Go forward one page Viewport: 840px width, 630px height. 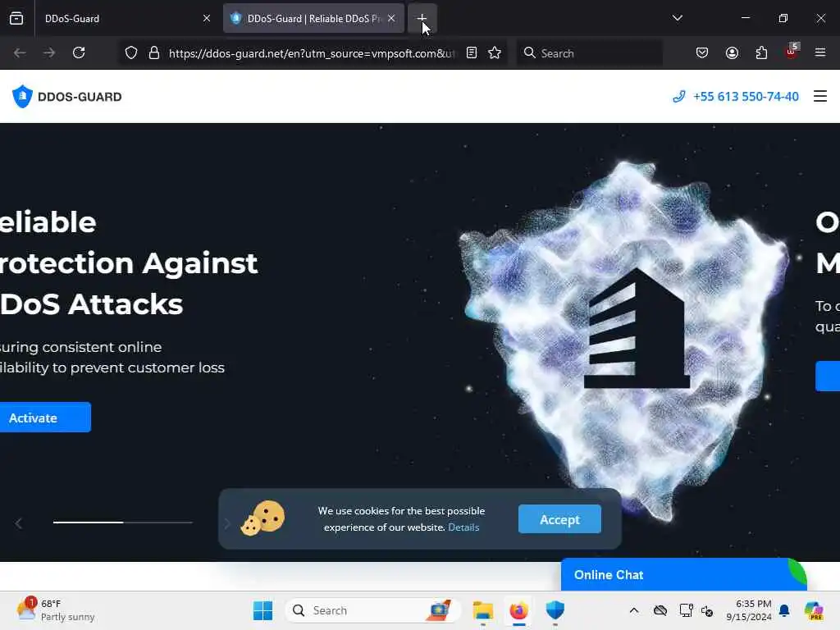[49, 53]
